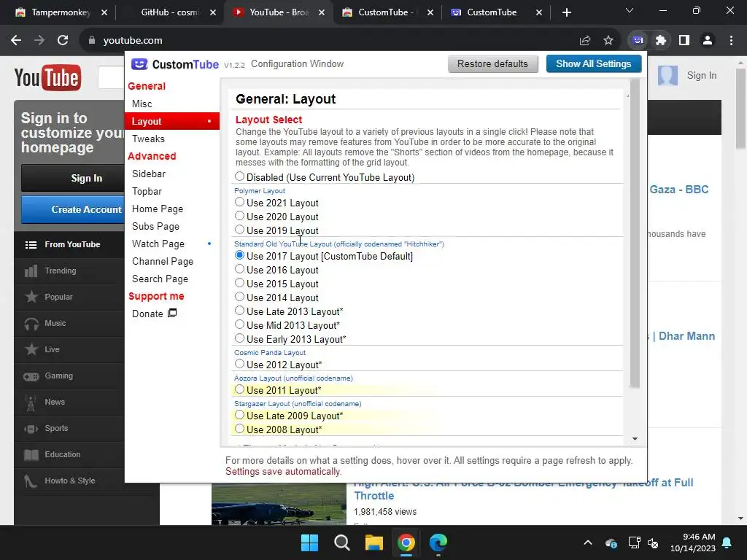Click the CustomTube extension icon in toolbar
The image size is (747, 560).
pos(638,41)
